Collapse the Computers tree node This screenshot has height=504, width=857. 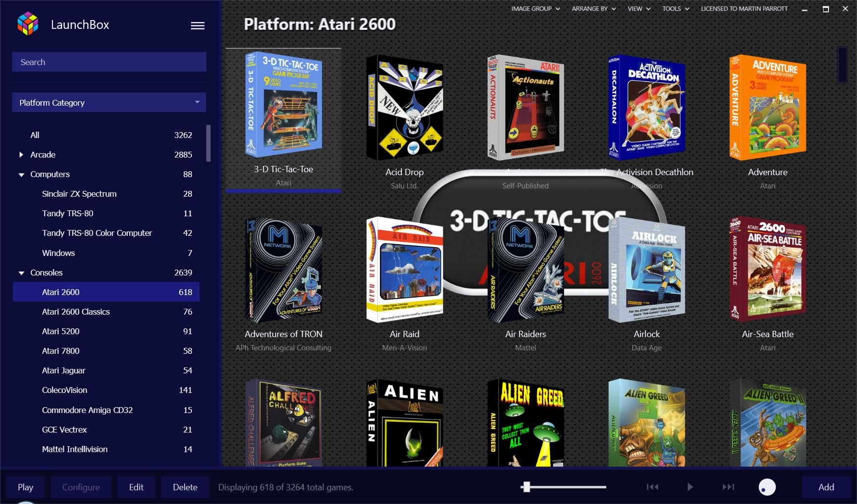(21, 175)
